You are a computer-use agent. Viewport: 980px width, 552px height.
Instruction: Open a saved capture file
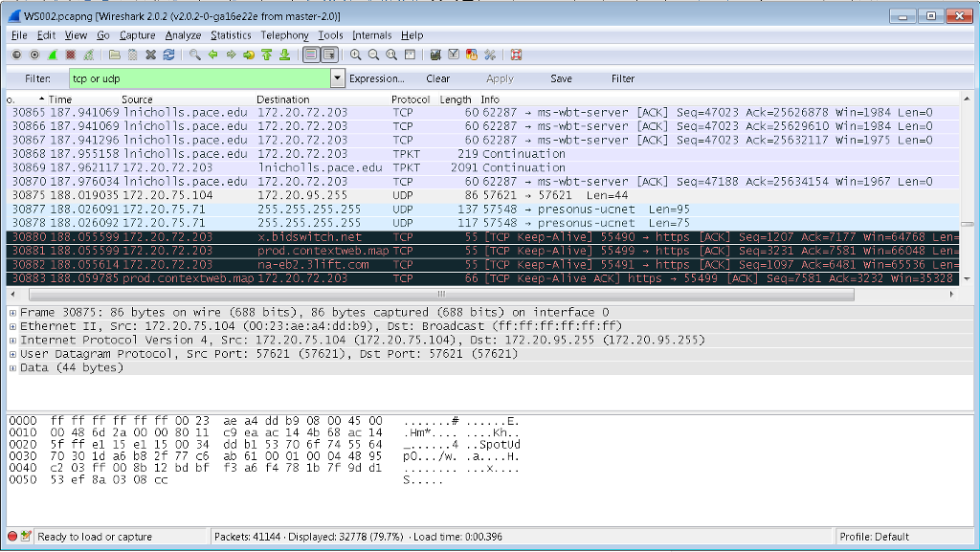point(113,55)
